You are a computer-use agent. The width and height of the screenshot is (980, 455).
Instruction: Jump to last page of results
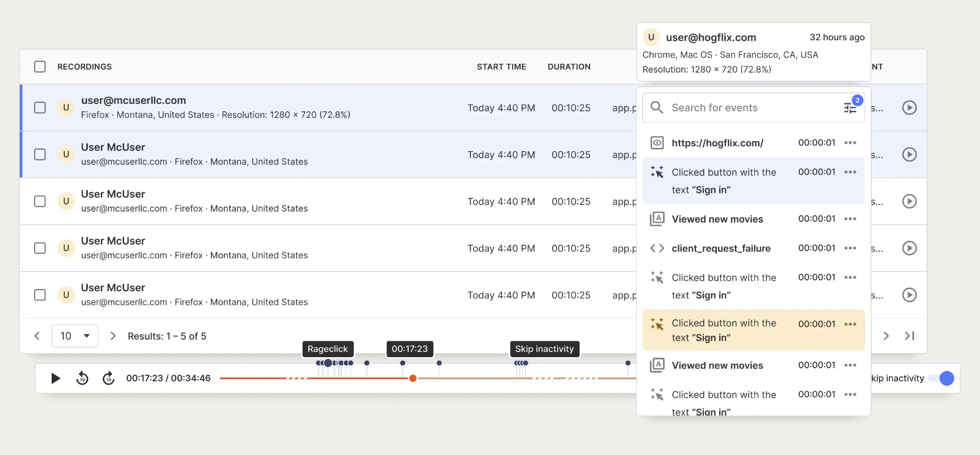tap(909, 336)
